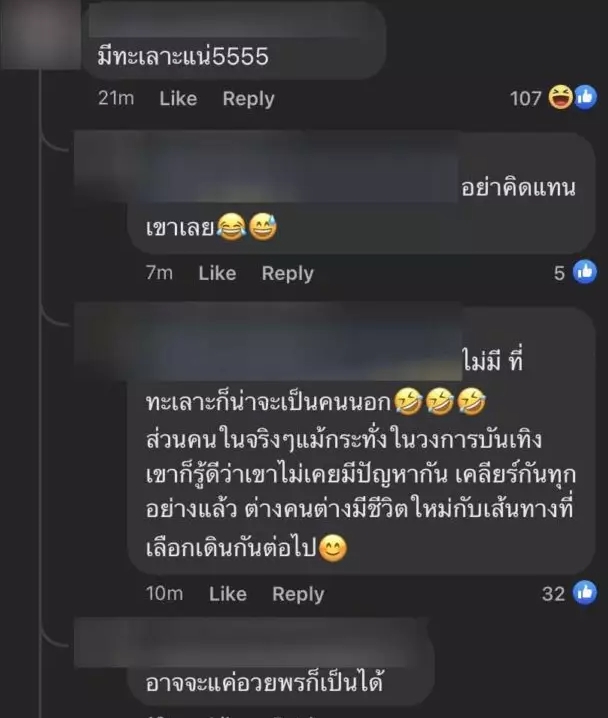Open the 107 reactions count

point(526,98)
